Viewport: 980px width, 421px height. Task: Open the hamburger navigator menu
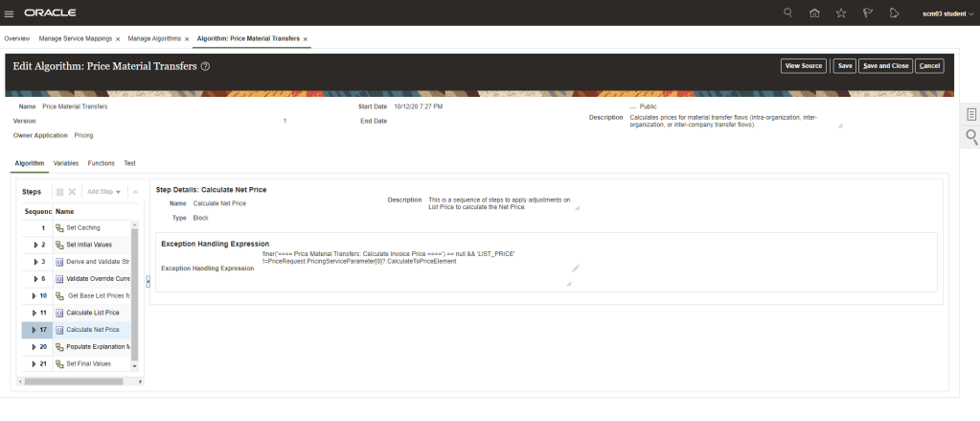(10, 13)
